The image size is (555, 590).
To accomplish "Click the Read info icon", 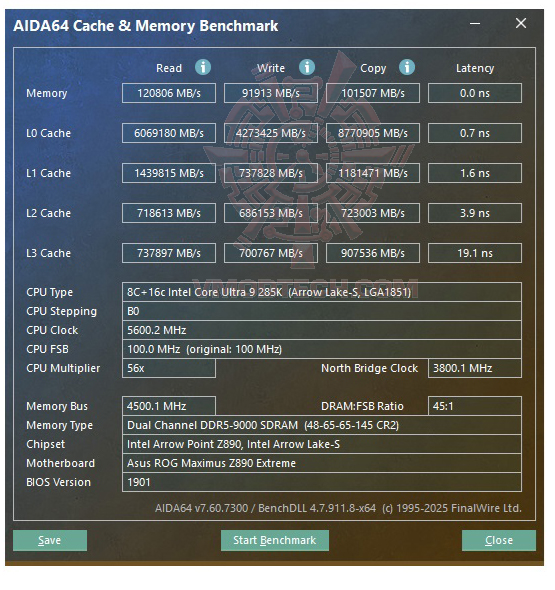I will click(203, 67).
